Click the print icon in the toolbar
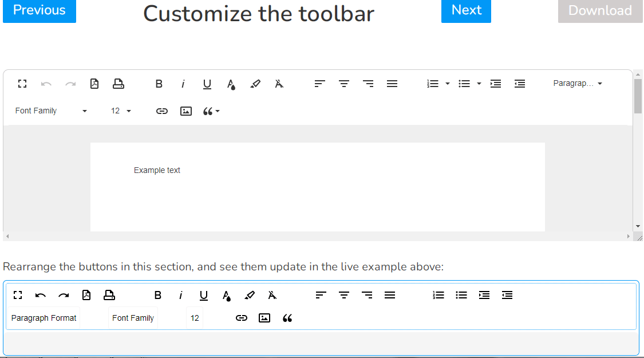Screen dimensions: 644x358 pyautogui.click(x=118, y=84)
